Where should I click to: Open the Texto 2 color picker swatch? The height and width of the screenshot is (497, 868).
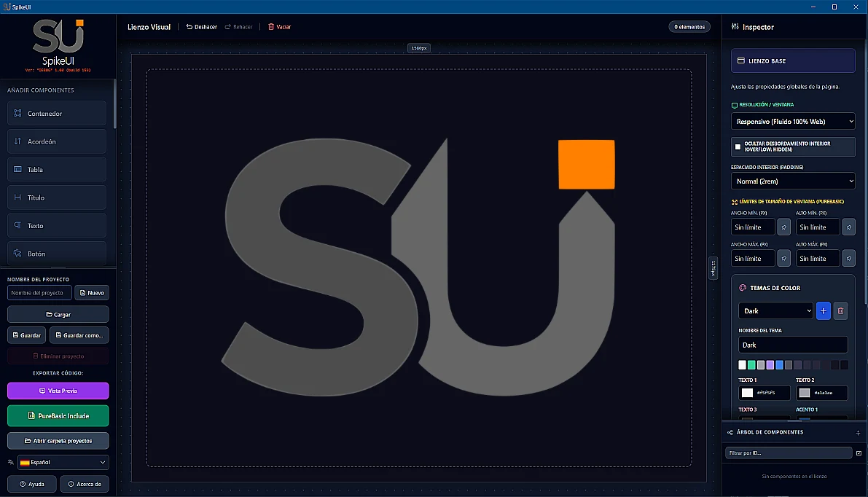click(x=805, y=393)
